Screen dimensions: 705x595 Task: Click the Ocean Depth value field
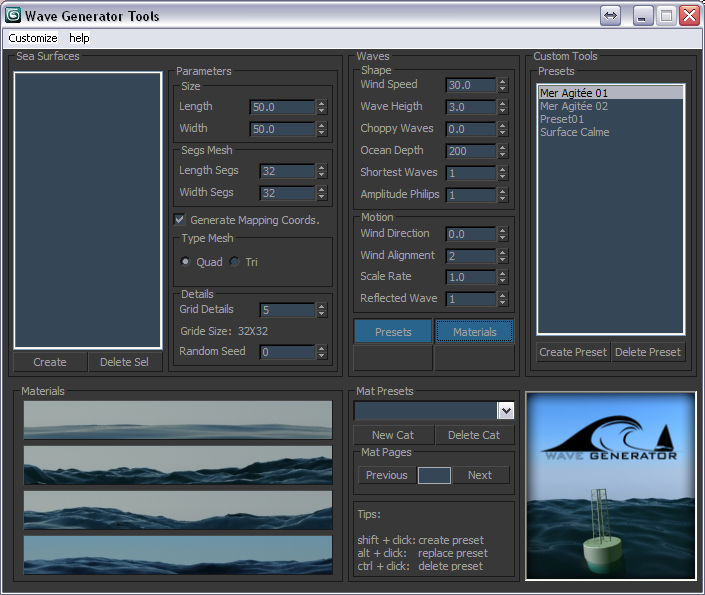(x=471, y=151)
